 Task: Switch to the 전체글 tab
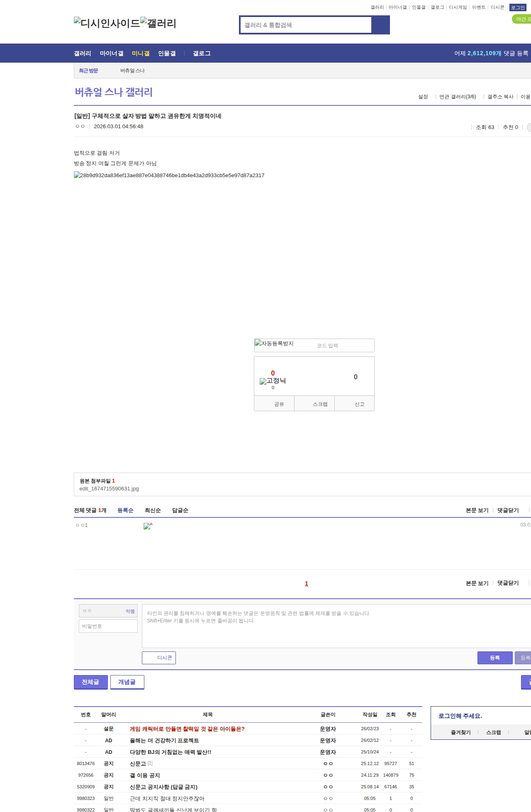pos(90,682)
